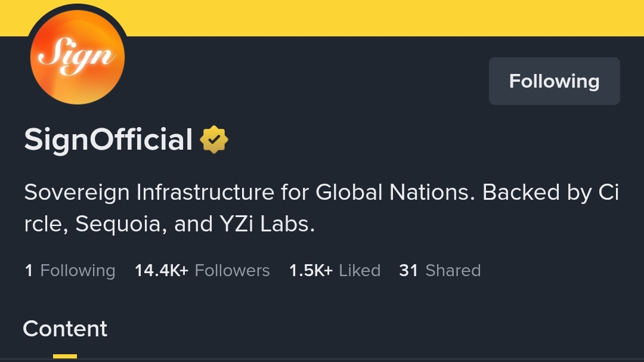Screen dimensions: 644x362
Task: Click the yellow Content tab underline
Action: coord(65,357)
